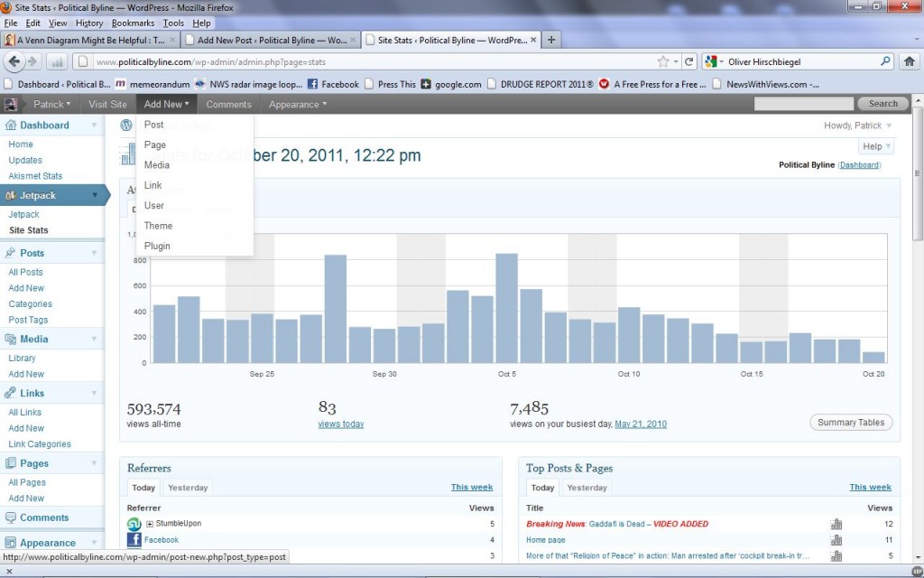Click the Oct 5 peak bar in chart

coord(507,308)
